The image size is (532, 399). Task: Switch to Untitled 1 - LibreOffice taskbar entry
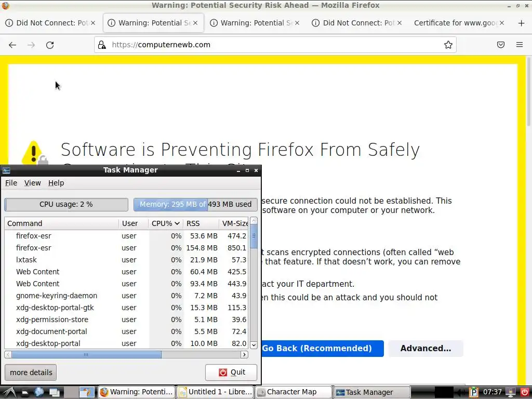pos(215,392)
